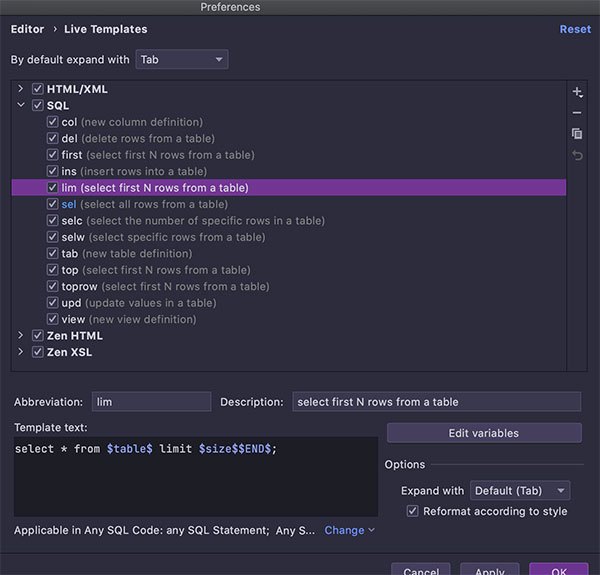
Task: Click the Cancel button
Action: (421, 570)
